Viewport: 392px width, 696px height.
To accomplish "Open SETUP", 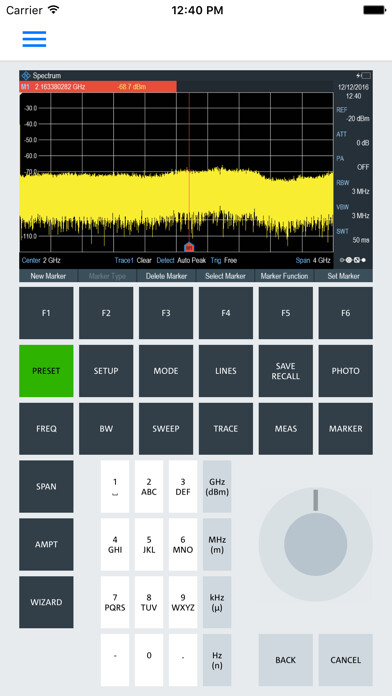I will [x=106, y=371].
